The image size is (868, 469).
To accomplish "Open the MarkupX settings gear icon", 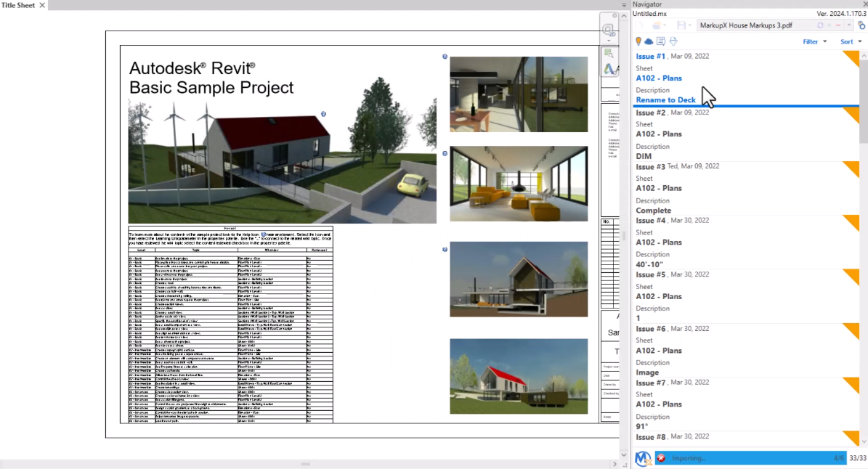I will point(861,25).
